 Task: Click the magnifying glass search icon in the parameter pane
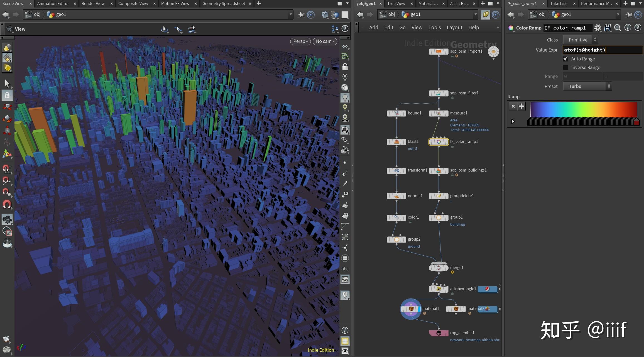pyautogui.click(x=618, y=28)
